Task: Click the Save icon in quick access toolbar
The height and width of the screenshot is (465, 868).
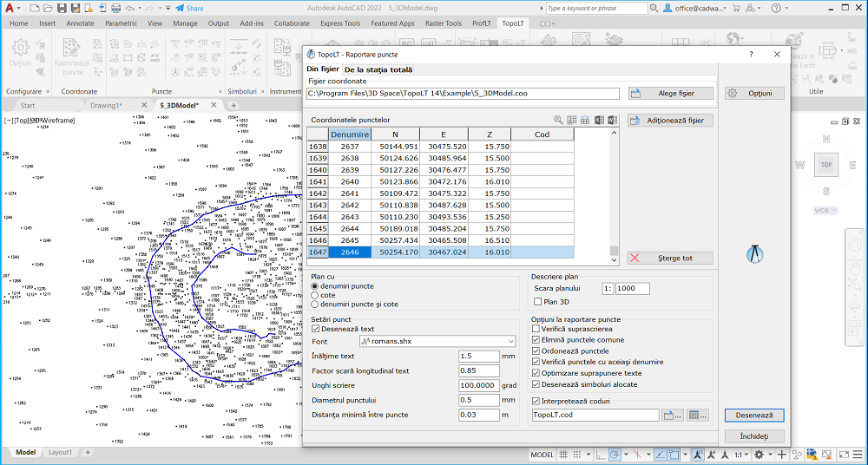Action: [62, 9]
